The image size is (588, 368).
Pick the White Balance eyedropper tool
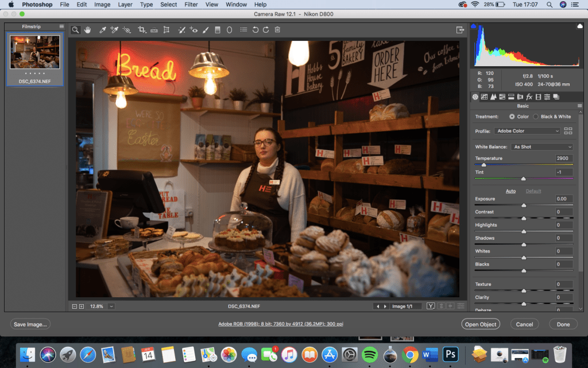(103, 30)
